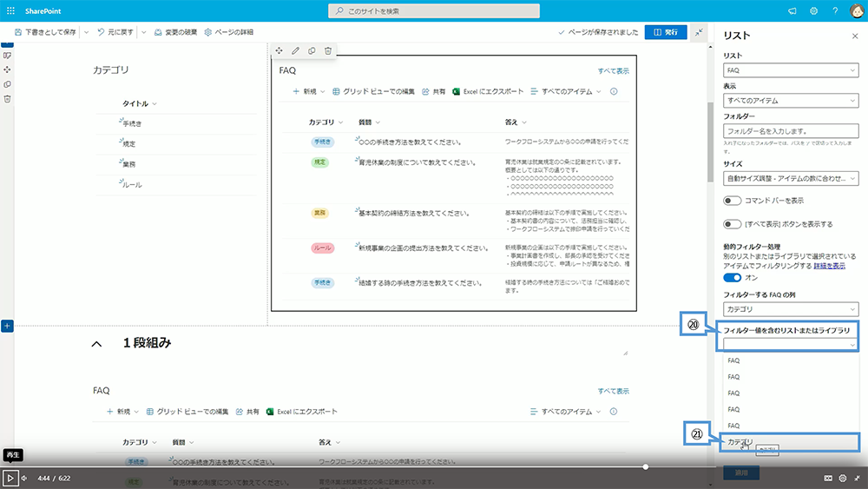Click the 発行 publish button
Viewport: 868px width, 489px height.
(666, 32)
